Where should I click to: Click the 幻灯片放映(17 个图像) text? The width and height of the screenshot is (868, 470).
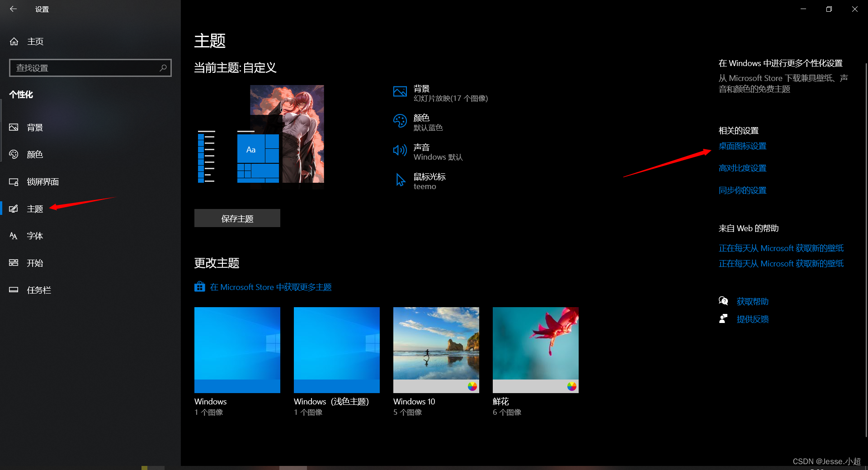click(451, 99)
